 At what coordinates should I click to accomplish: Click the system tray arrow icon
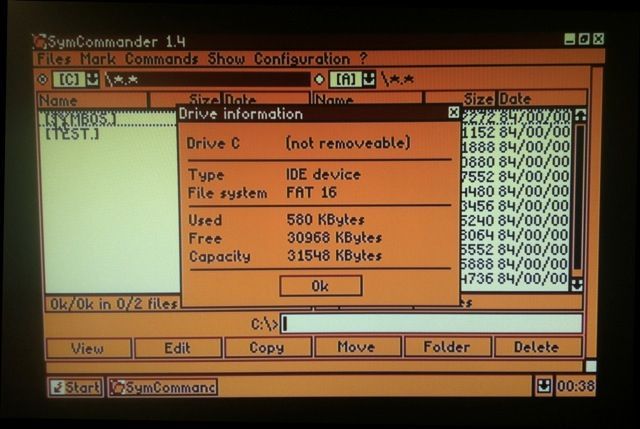pos(544,385)
